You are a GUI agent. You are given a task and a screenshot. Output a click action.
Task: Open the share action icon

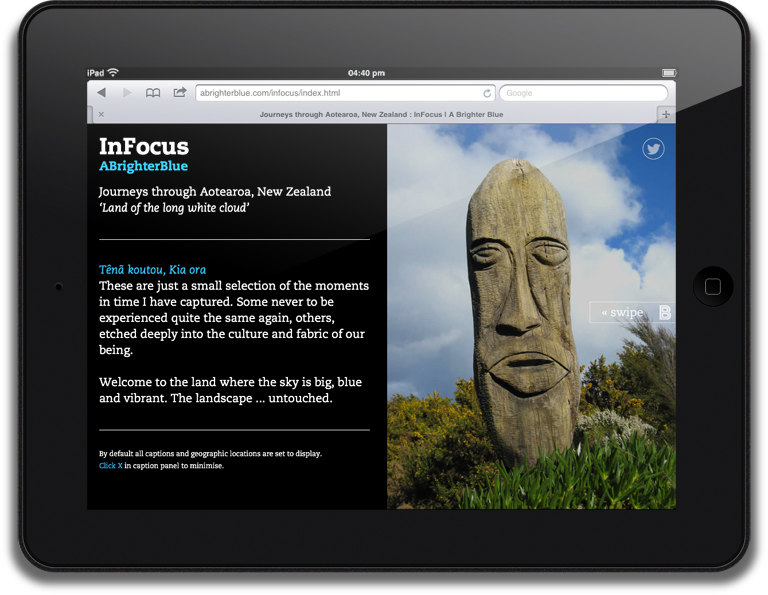pyautogui.click(x=180, y=93)
